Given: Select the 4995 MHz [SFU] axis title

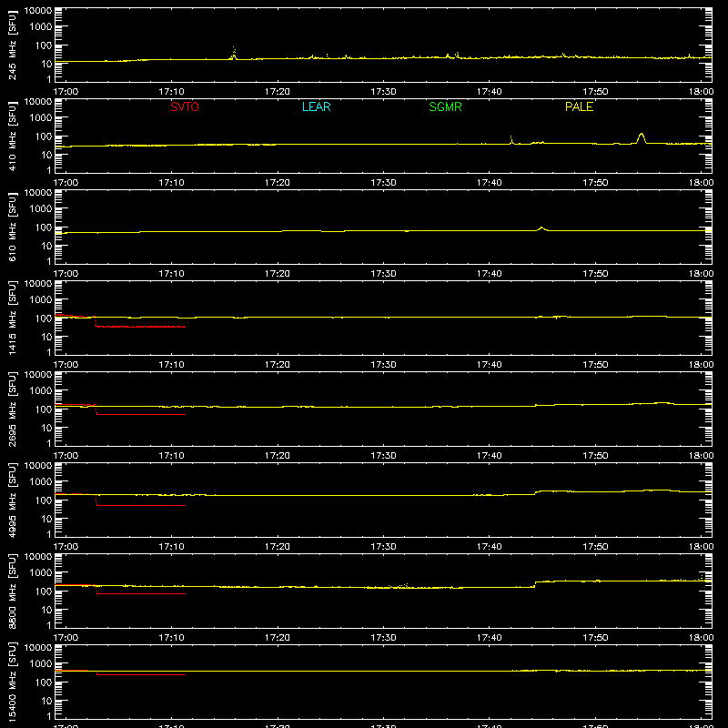Looking at the screenshot, I should [x=13, y=500].
